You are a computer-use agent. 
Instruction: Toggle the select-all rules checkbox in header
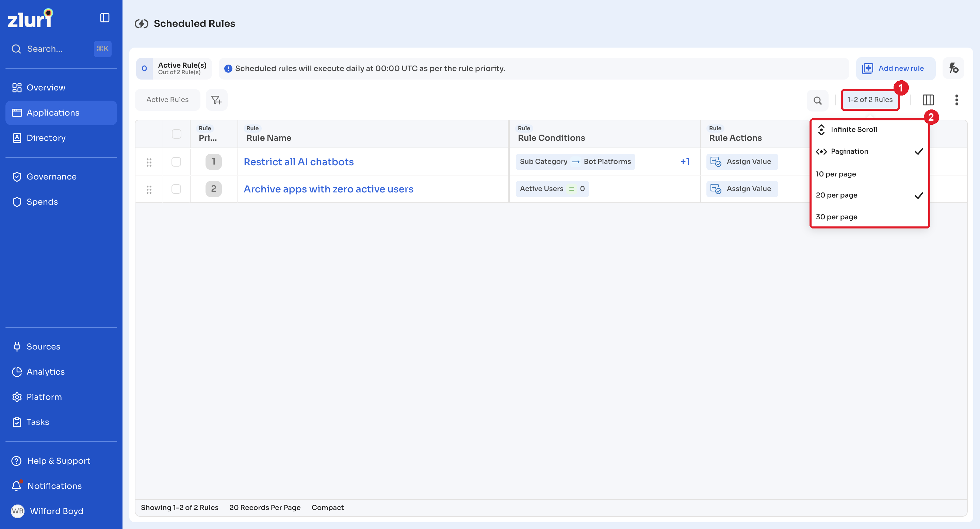click(177, 134)
